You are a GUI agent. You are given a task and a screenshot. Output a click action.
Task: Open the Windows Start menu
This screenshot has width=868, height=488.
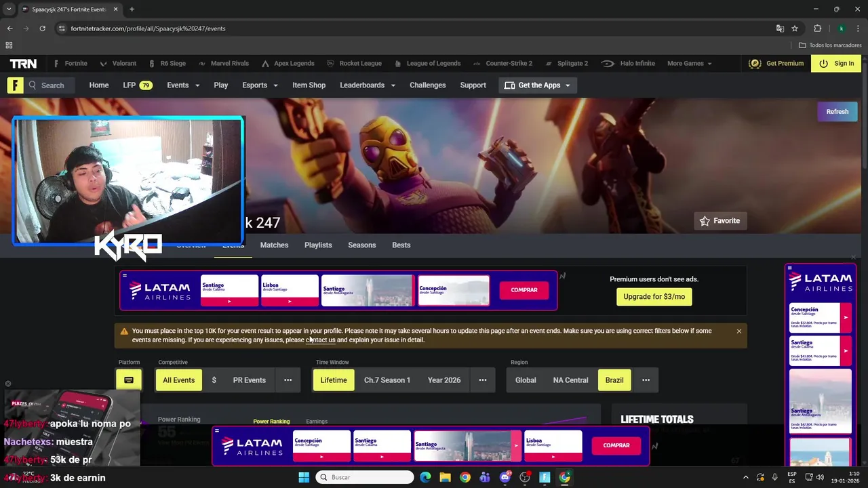pyautogui.click(x=304, y=477)
